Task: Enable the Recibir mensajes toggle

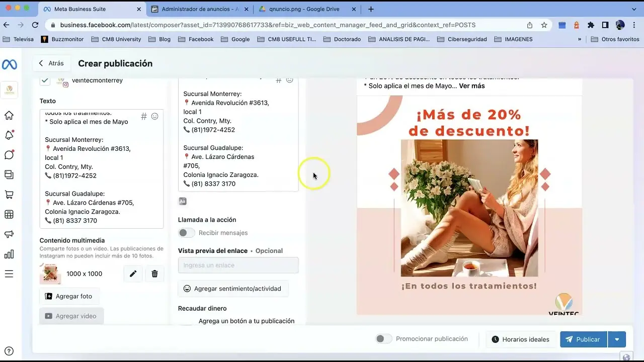Action: click(187, 233)
